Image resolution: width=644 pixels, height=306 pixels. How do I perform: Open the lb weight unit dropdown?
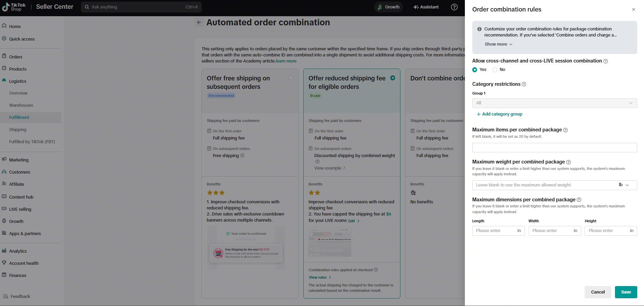pyautogui.click(x=624, y=185)
